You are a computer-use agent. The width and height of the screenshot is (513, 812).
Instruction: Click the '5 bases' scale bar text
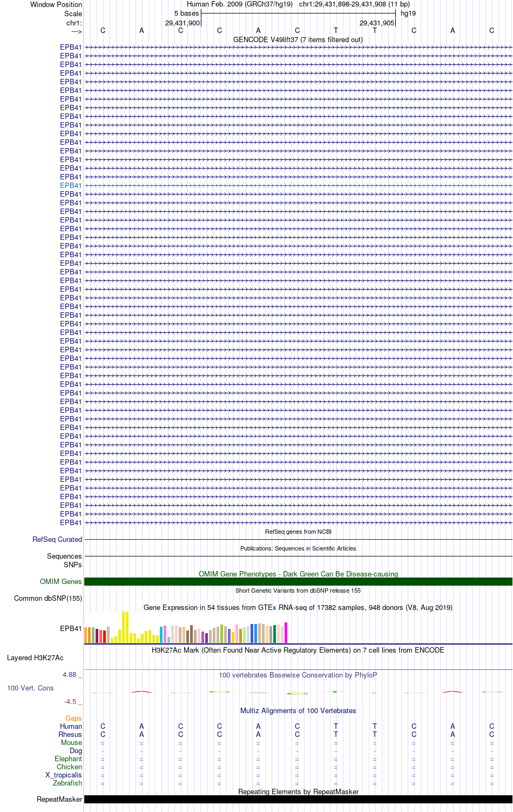186,13
